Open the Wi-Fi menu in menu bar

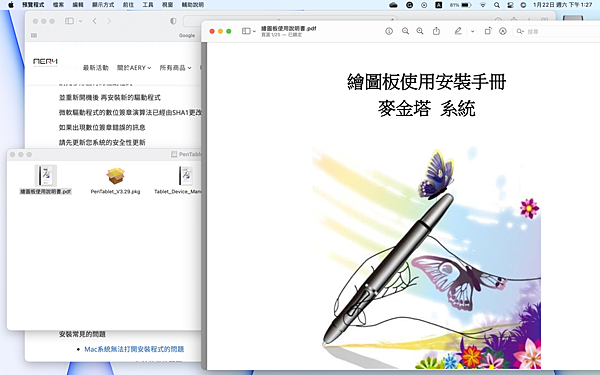pos(483,5)
